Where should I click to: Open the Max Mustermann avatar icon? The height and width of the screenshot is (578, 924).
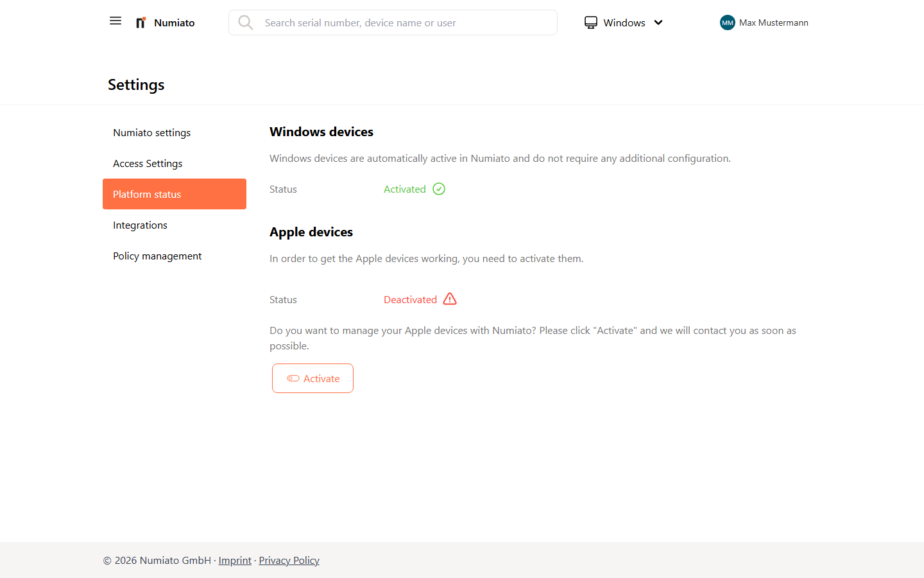pyautogui.click(x=727, y=22)
